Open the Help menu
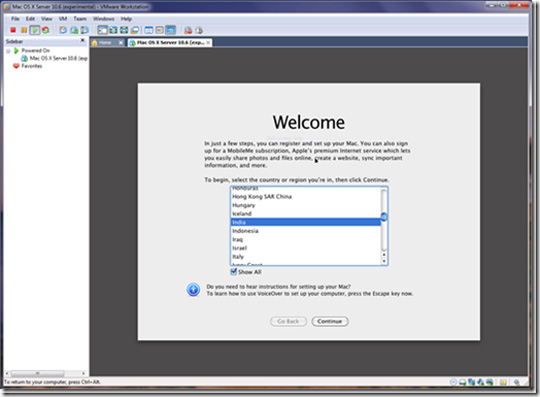 pyautogui.click(x=126, y=19)
